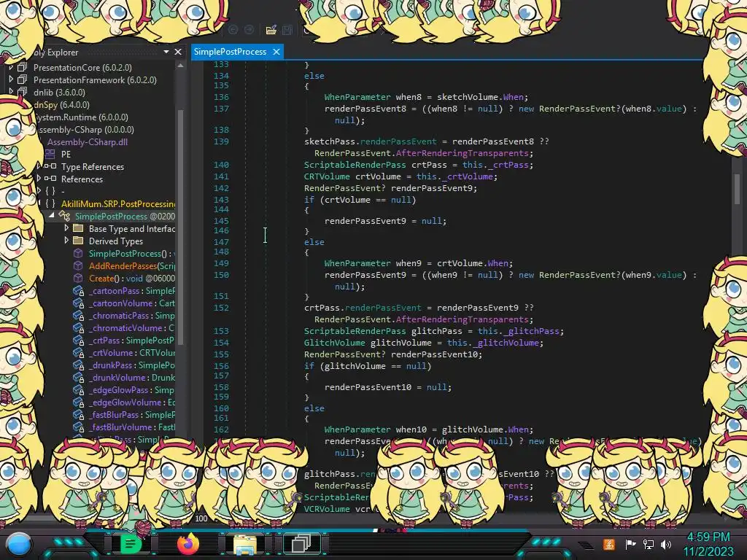Click the _chromaticPass private field icon
747x560 pixels.
click(x=78, y=315)
